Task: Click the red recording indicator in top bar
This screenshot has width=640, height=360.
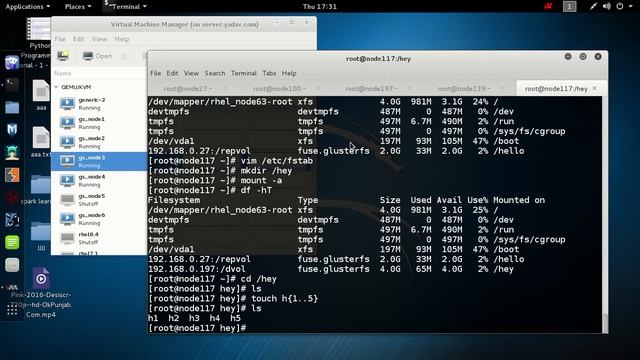Action: point(548,6)
